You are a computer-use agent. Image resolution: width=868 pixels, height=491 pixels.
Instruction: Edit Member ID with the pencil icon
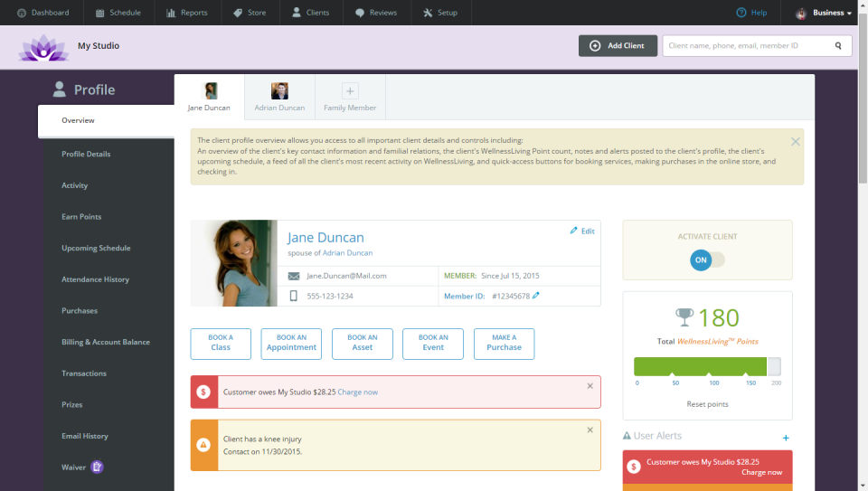(536, 296)
